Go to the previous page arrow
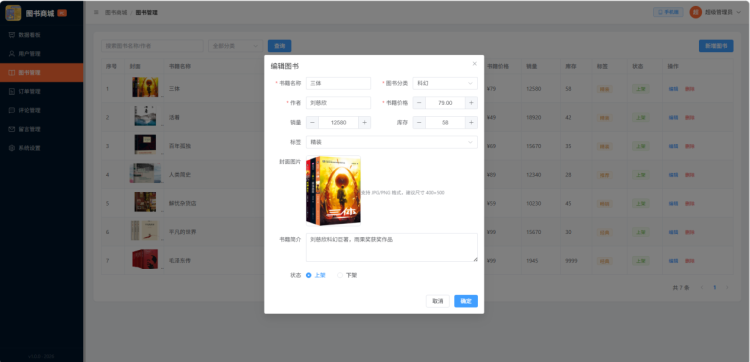 point(702,287)
